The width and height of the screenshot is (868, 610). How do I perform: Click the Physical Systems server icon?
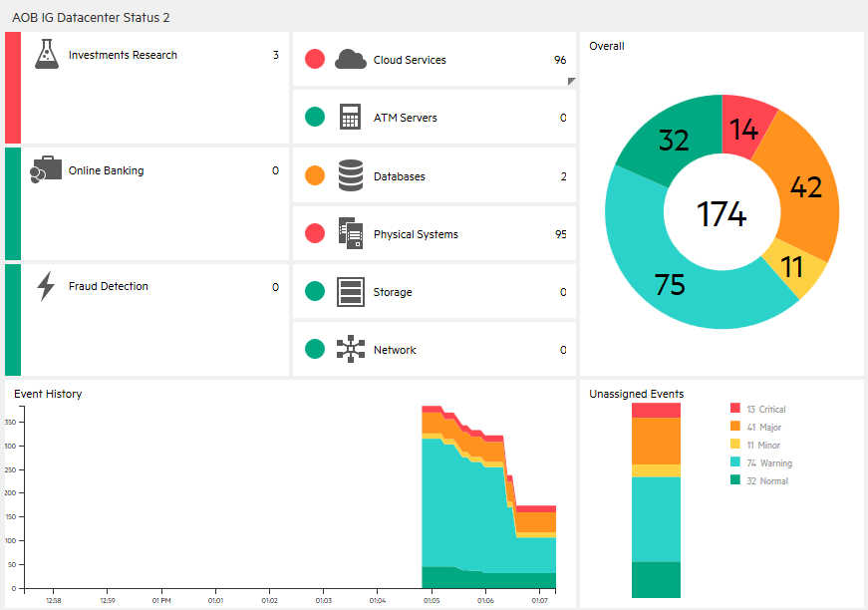(351, 233)
